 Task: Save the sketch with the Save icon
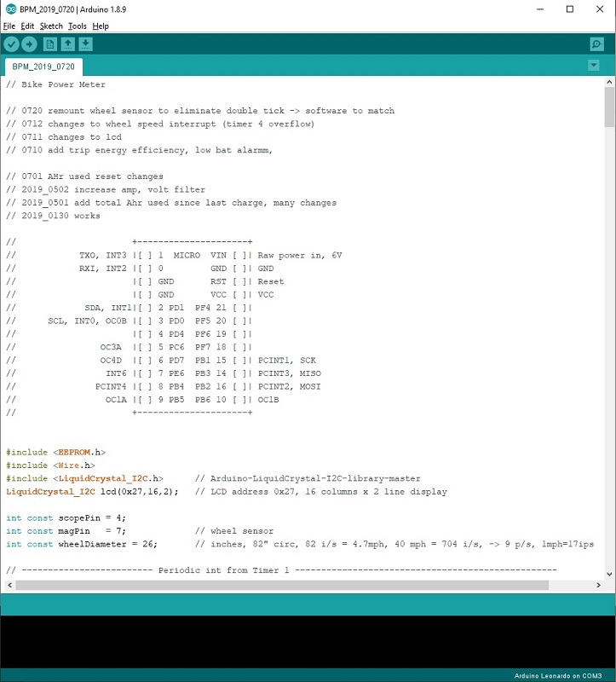coord(86,44)
